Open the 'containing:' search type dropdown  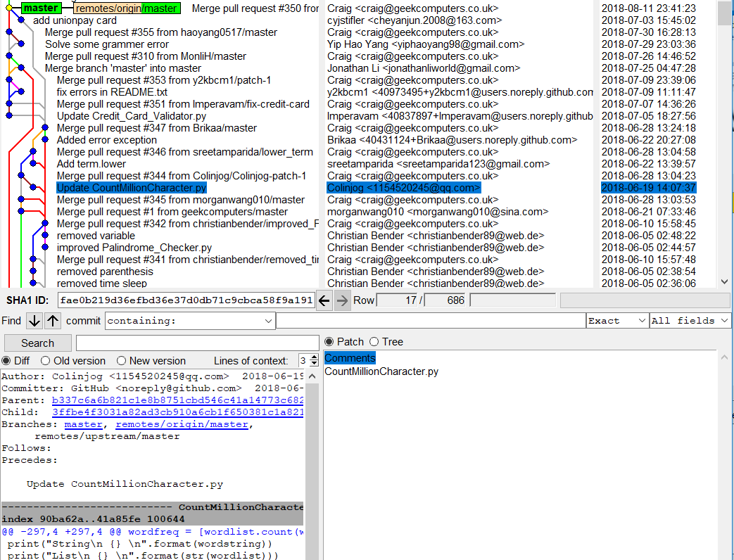(190, 321)
